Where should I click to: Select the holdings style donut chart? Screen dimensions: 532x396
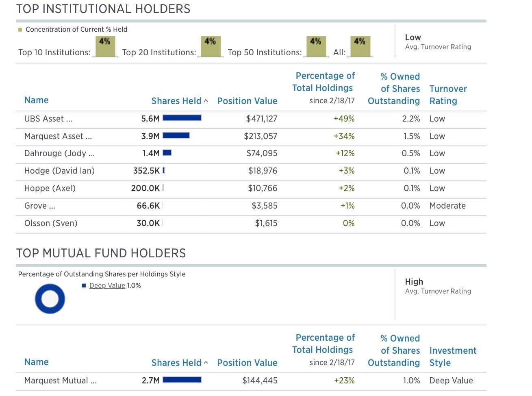50,298
